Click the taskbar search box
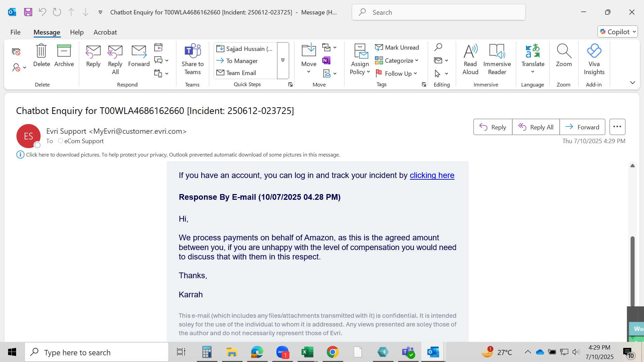644x362 pixels. [97, 352]
